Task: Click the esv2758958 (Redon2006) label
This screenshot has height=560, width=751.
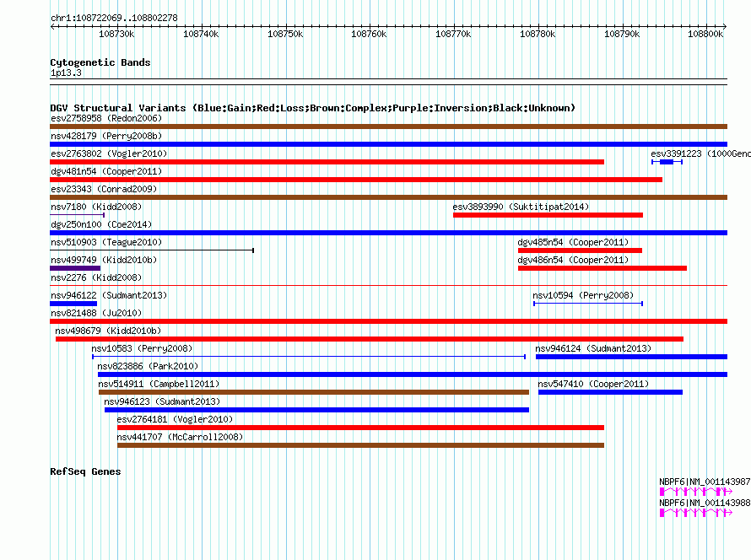Action: [106, 118]
